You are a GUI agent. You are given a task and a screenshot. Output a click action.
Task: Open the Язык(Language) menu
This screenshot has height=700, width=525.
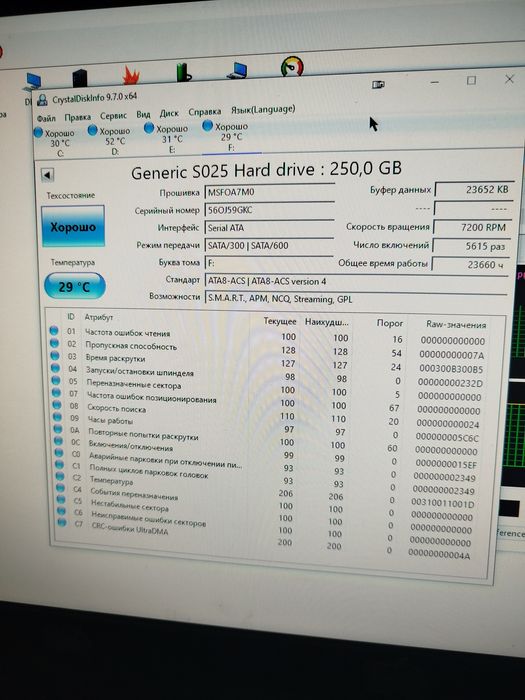click(263, 109)
